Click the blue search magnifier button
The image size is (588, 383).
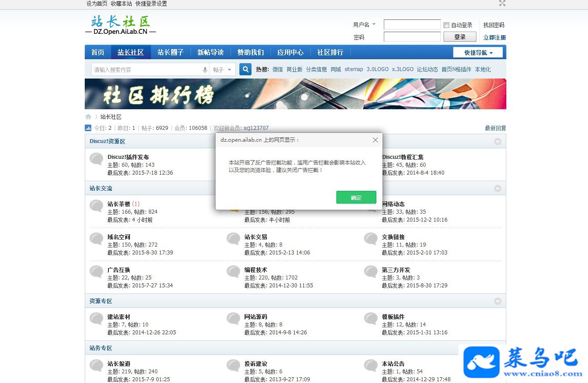coord(245,69)
